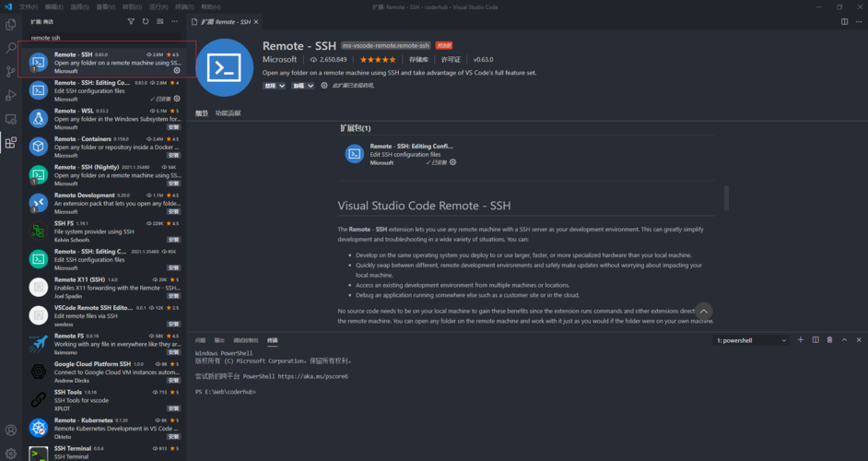Open the 许可证 license link

click(x=451, y=59)
